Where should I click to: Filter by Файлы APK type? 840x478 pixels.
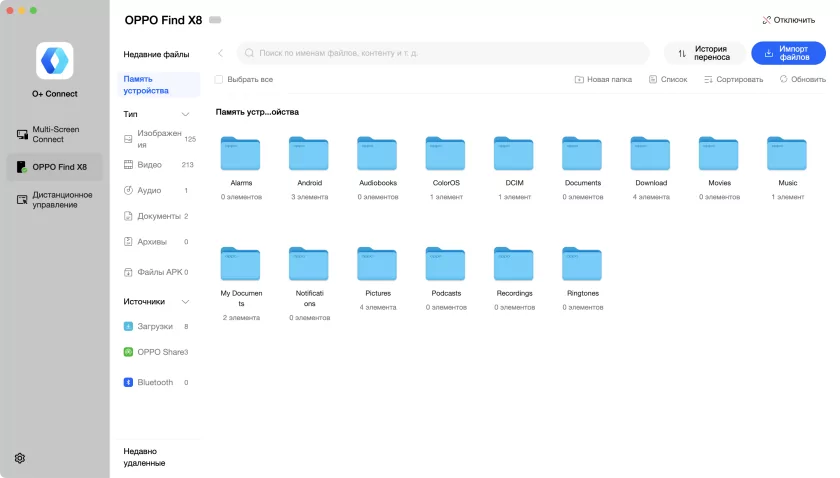(x=156, y=272)
